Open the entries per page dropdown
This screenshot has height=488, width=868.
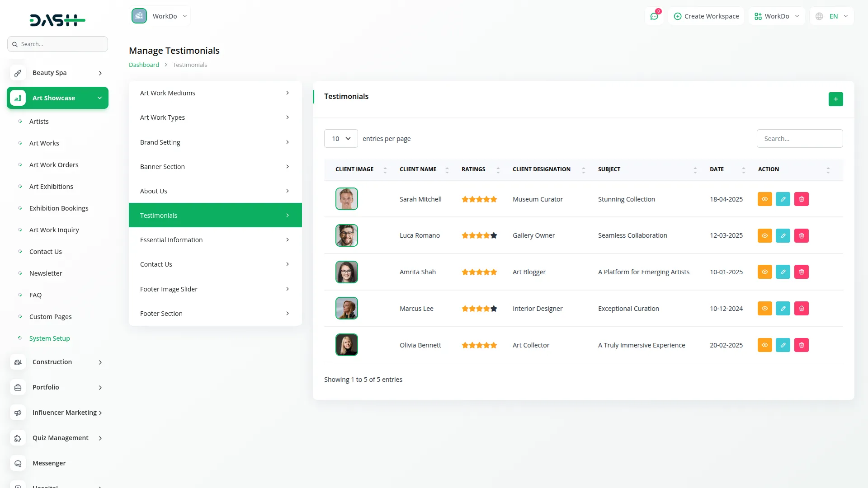(x=341, y=139)
